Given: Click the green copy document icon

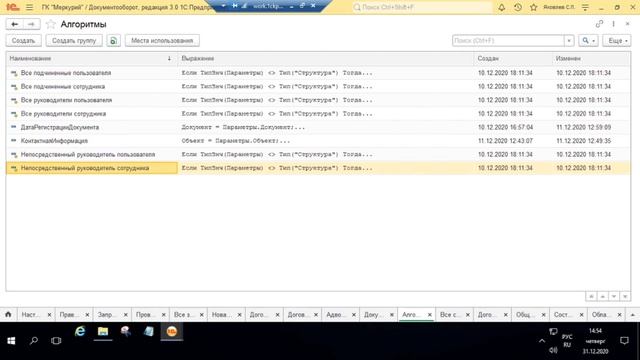Looking at the screenshot, I should [x=113, y=40].
